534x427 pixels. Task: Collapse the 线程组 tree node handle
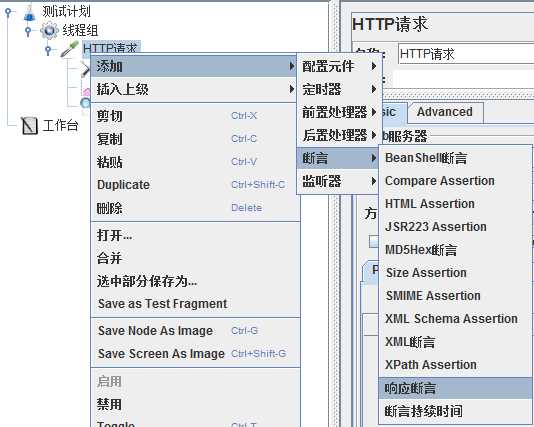[x=29, y=31]
